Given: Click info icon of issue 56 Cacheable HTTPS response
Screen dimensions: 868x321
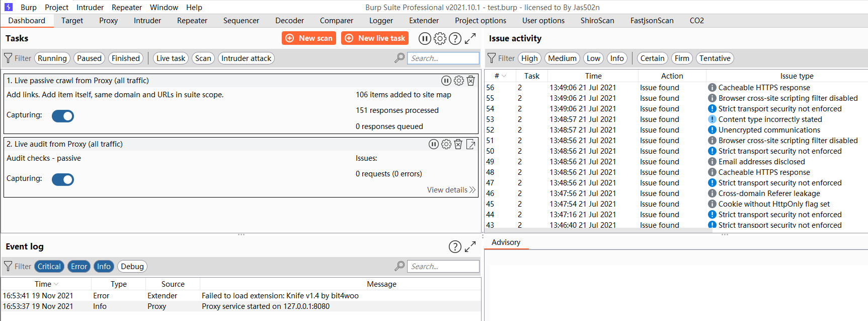Looking at the screenshot, I should tap(712, 88).
